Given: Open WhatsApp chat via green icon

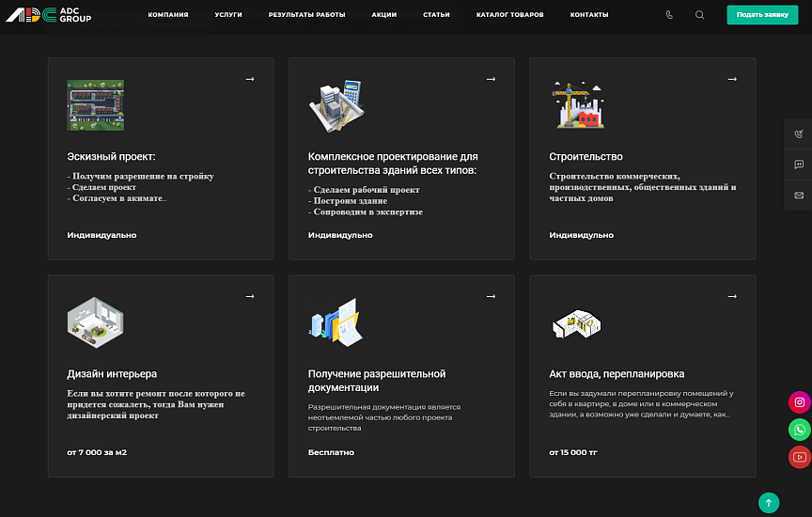Looking at the screenshot, I should click(800, 430).
